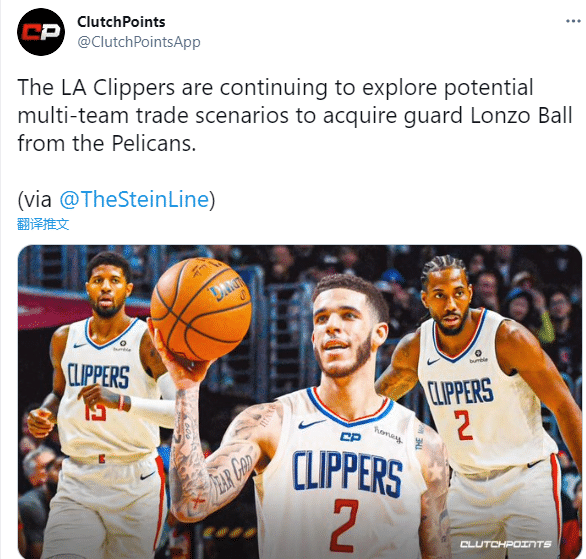Open the ClutchPoints profile avatar
Viewport: 586px width, 559px height.
pos(41,32)
